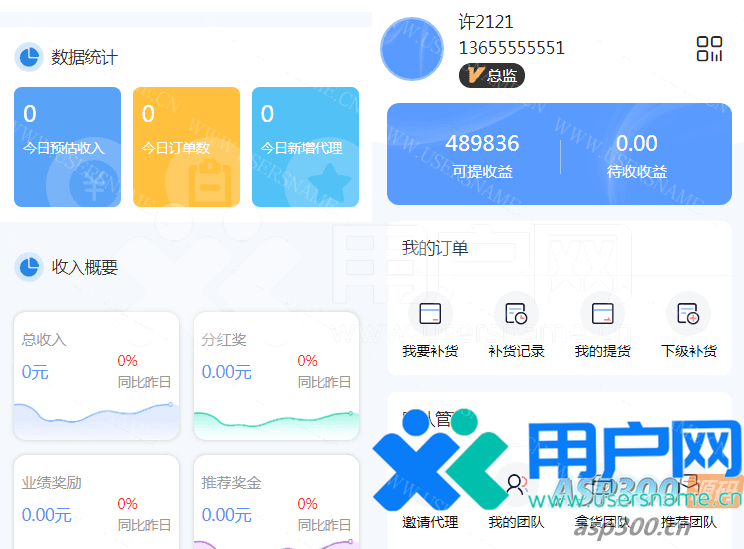The width and height of the screenshot is (744, 549).
Task: Click the username 许2121
Action: 486,22
